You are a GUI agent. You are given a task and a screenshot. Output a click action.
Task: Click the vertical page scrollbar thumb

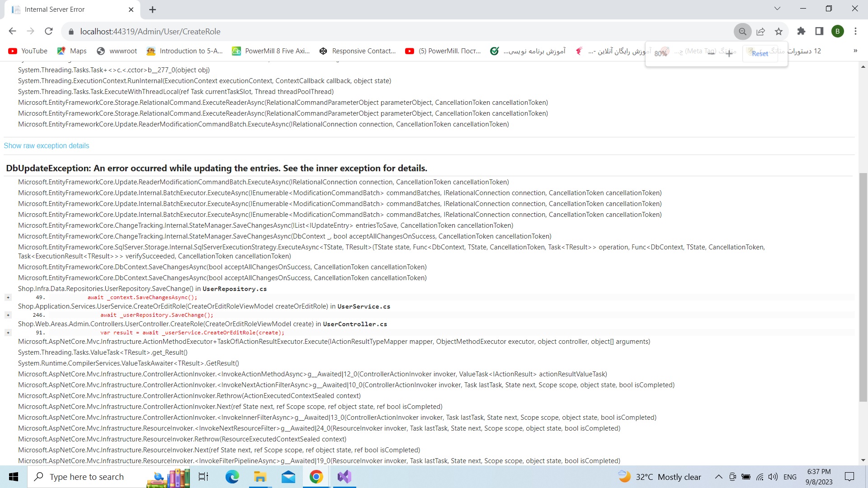point(863,287)
